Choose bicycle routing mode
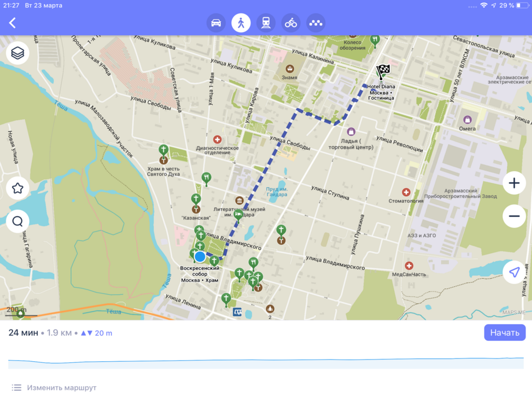The width and height of the screenshot is (532, 399). 291,23
